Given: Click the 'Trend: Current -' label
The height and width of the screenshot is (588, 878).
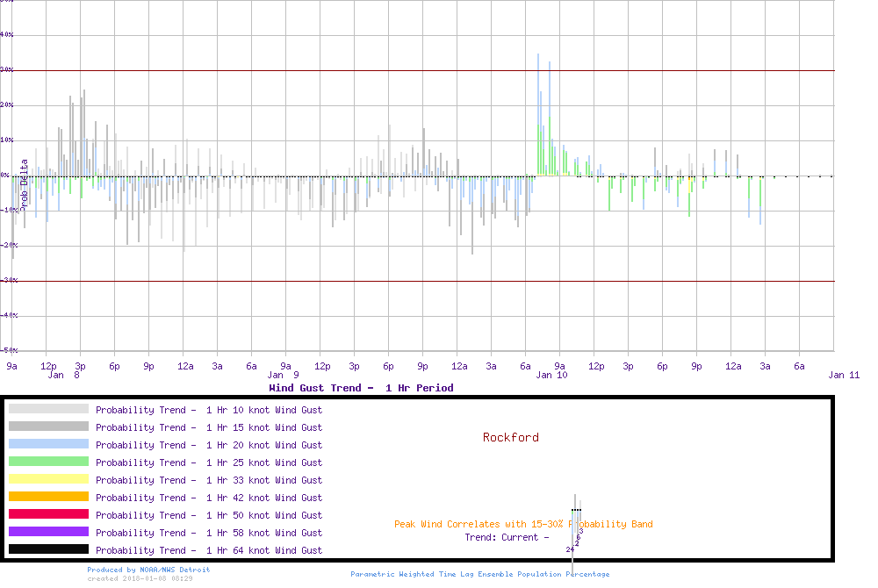Looking at the screenshot, I should pyautogui.click(x=507, y=537).
